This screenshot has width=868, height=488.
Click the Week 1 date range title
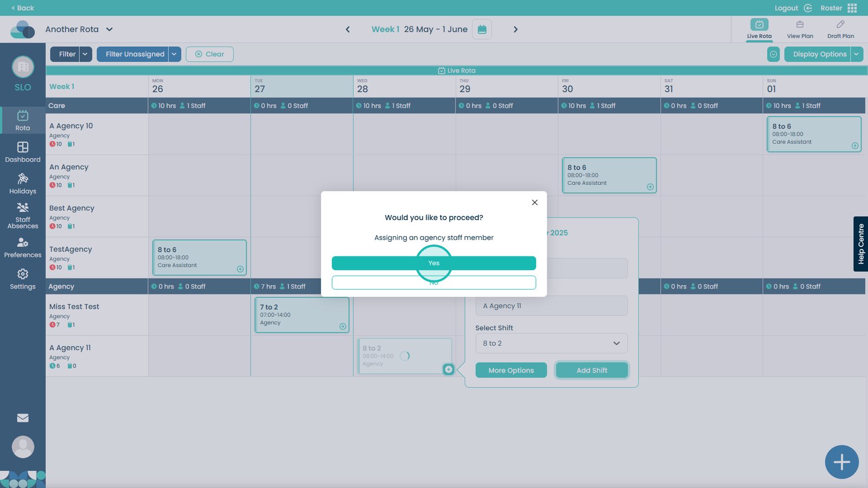pos(419,29)
